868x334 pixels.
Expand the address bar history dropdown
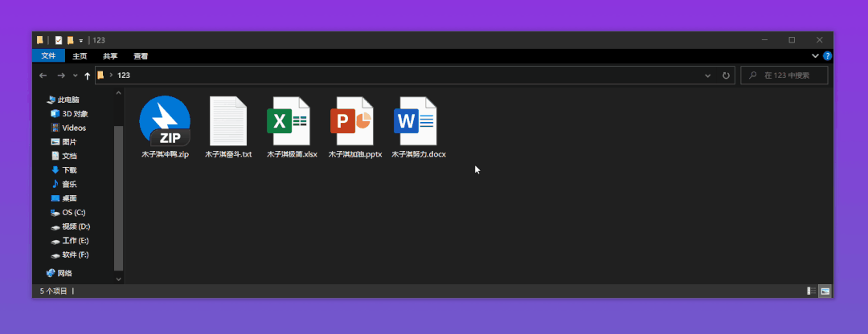point(707,75)
